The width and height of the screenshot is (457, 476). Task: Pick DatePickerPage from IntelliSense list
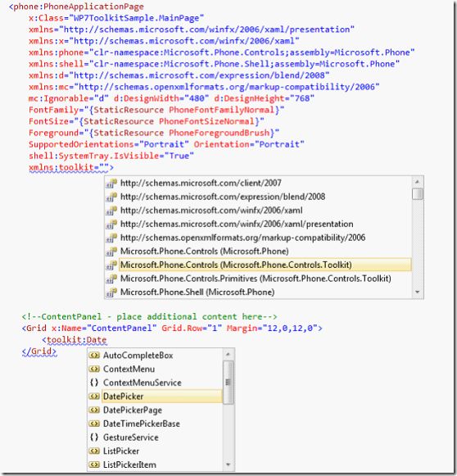coord(133,410)
